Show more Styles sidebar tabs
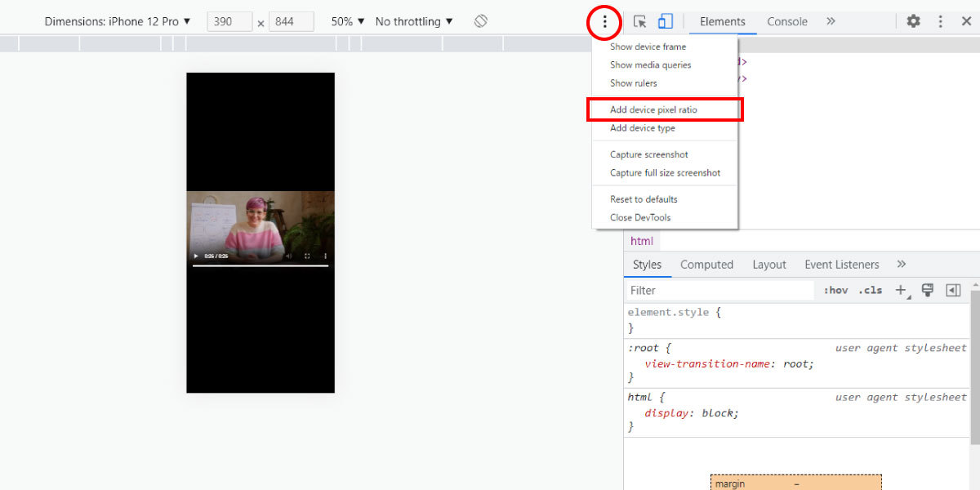Image resolution: width=980 pixels, height=490 pixels. (901, 265)
